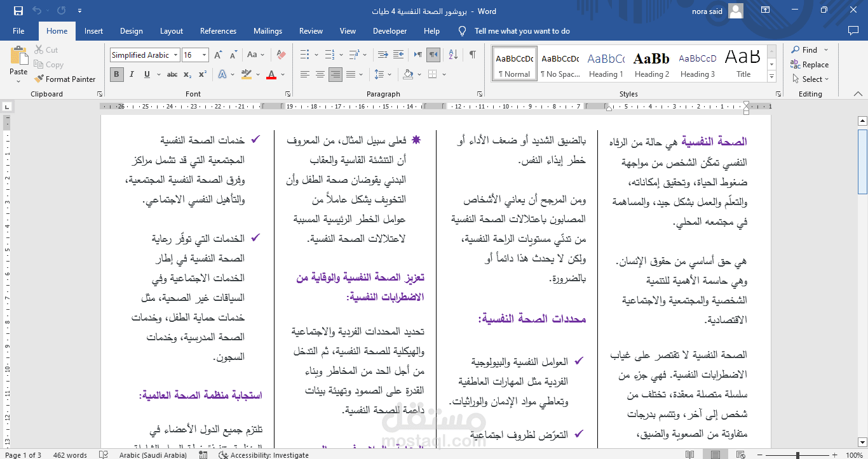868x459 pixels.
Task: Open the Numbering list dropdown arrow
Action: [x=340, y=55]
